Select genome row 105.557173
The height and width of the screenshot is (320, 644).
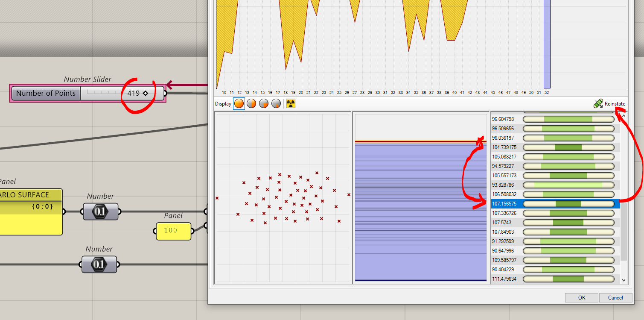point(555,176)
